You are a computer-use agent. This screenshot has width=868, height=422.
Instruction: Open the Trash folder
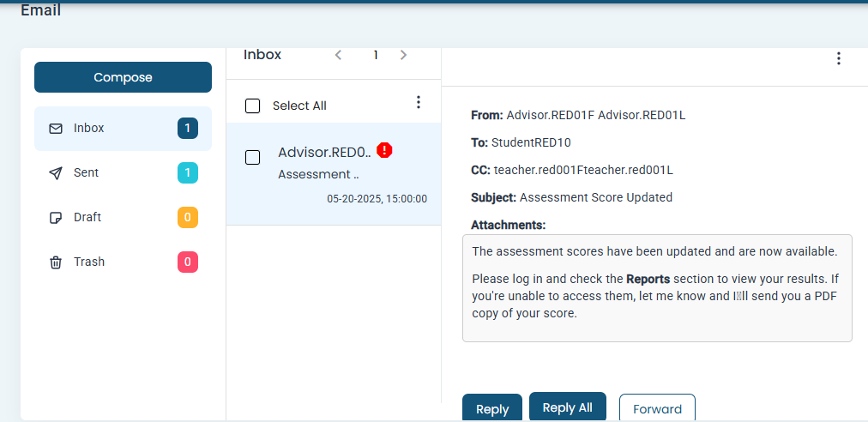89,262
